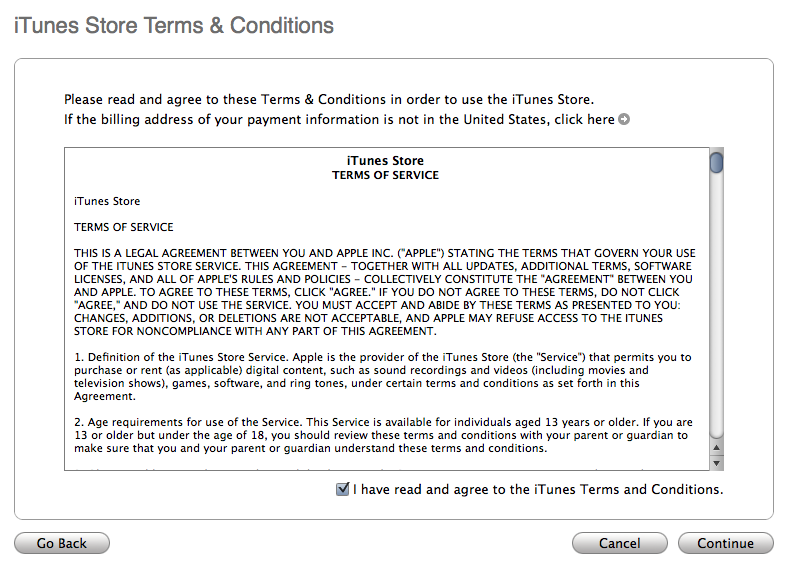This screenshot has width=793, height=569.
Task: Click the left-aligned "iTunes Store" line in terms
Action: 107,201
